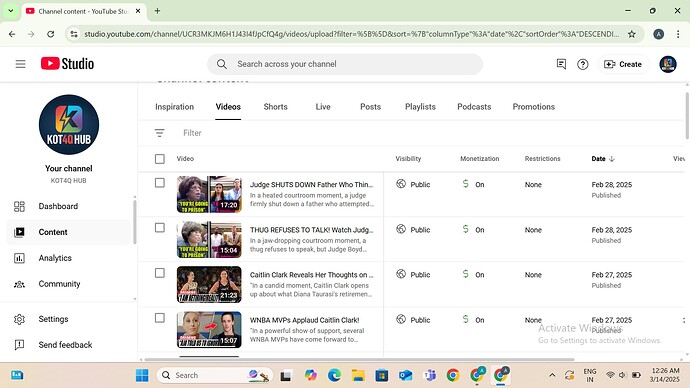
Task: Click the Visibility column header
Action: [x=408, y=159]
